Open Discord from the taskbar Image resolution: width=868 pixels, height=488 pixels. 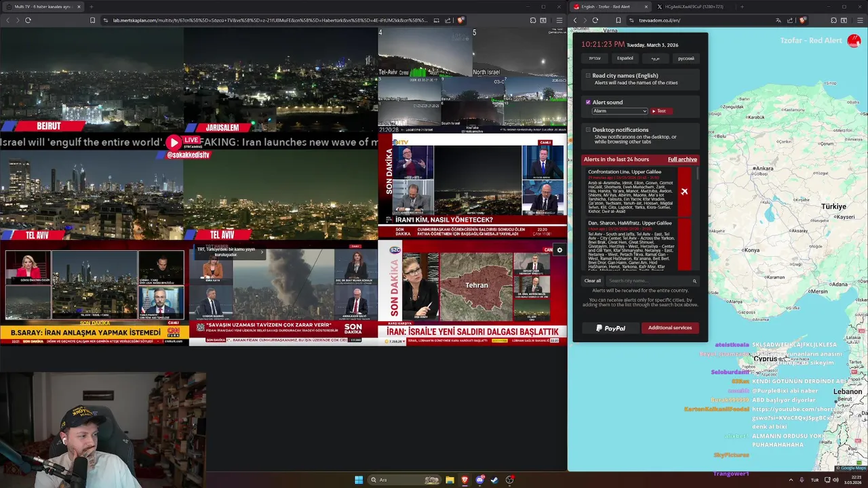click(x=479, y=480)
